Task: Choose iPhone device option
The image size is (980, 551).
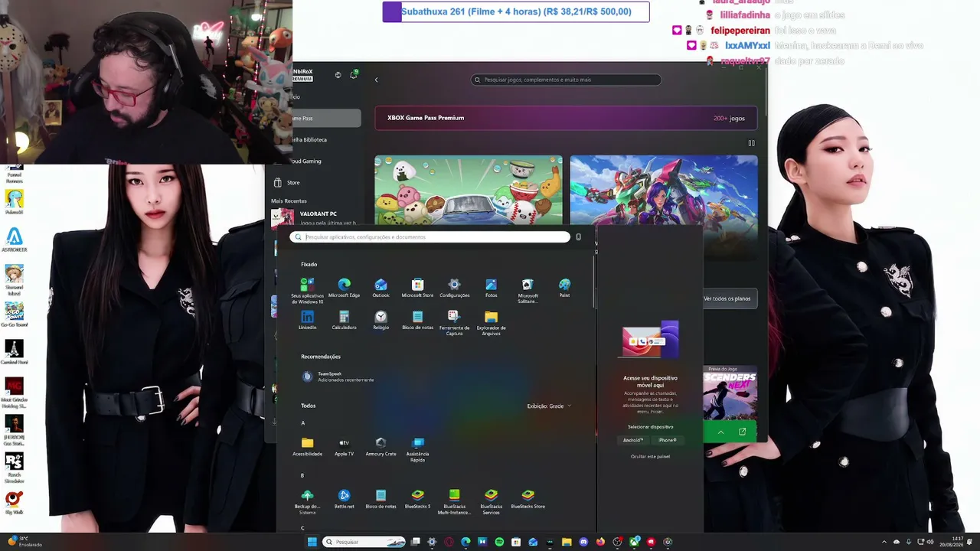Action: 668,440
